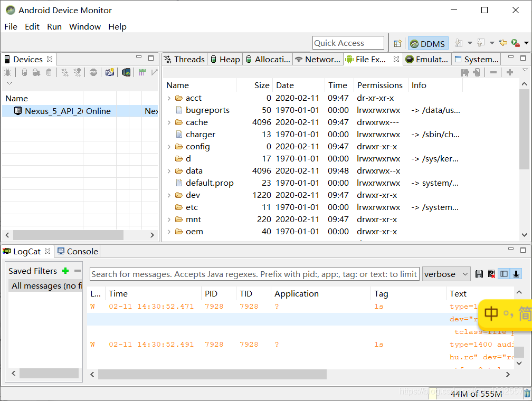Click the Pull a file from device icon

pyautogui.click(x=465, y=72)
